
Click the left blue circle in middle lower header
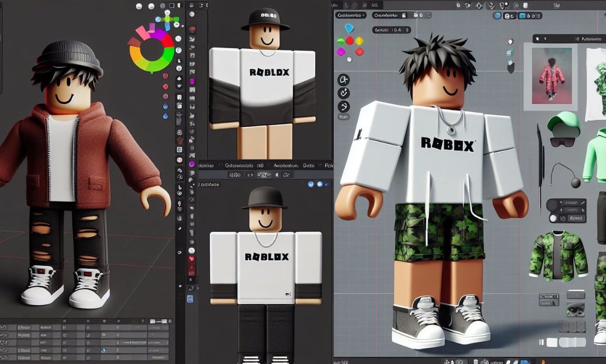point(311,184)
